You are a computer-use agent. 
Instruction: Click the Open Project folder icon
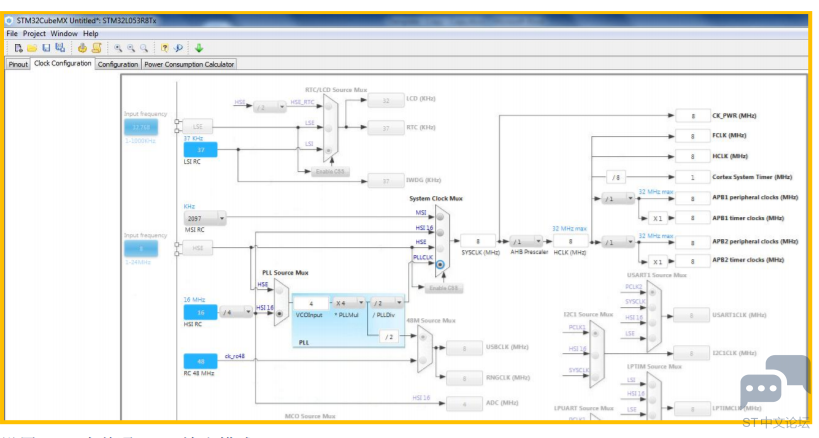coord(32,48)
